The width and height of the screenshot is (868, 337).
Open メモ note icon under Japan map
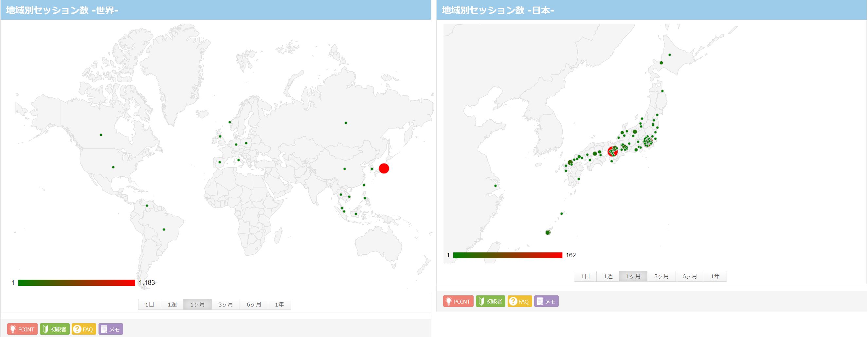click(546, 301)
